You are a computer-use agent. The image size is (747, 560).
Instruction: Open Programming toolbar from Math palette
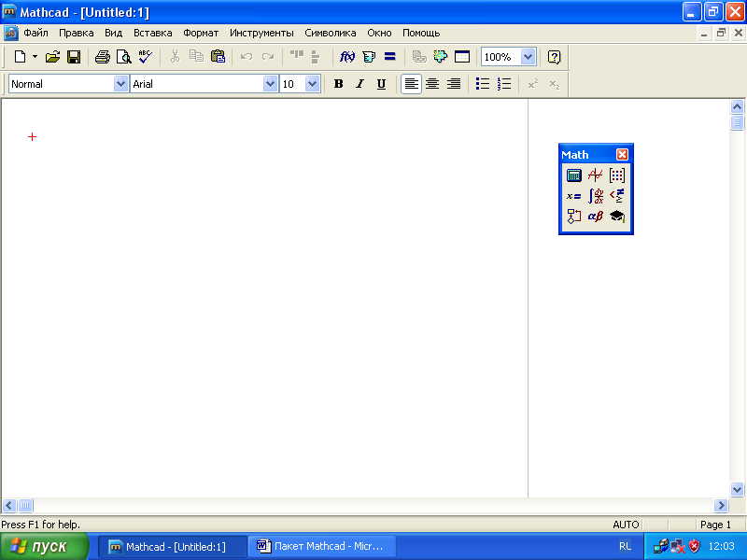(x=573, y=217)
